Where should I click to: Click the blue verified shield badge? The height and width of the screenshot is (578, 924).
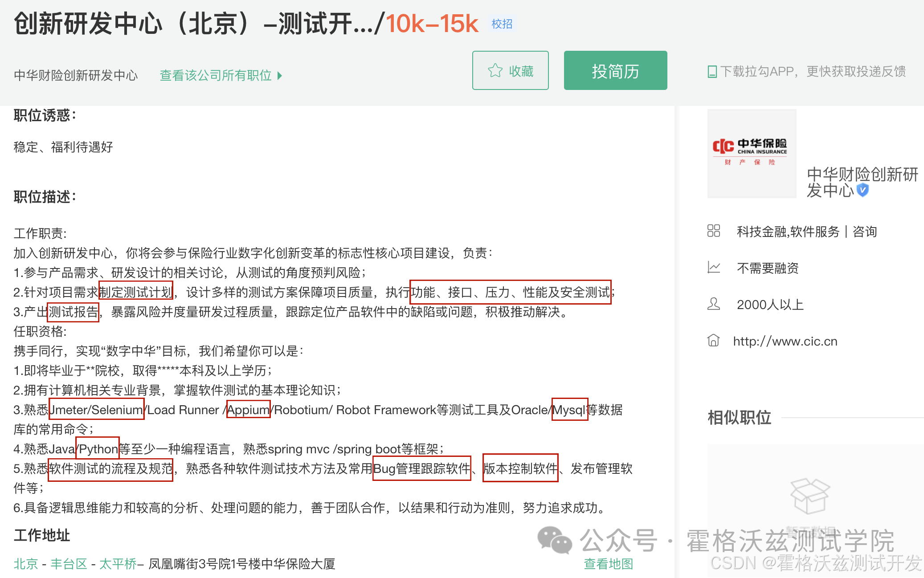(863, 190)
